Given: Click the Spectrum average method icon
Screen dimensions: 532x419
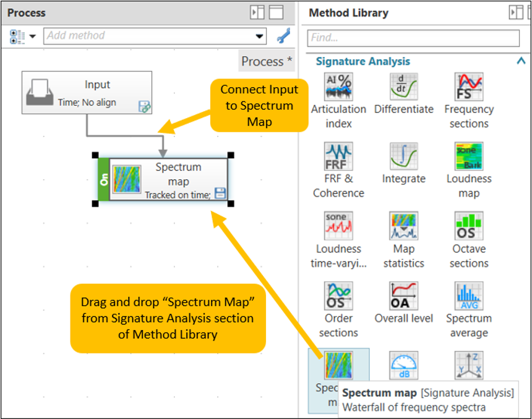Looking at the screenshot, I should pyautogui.click(x=468, y=296).
